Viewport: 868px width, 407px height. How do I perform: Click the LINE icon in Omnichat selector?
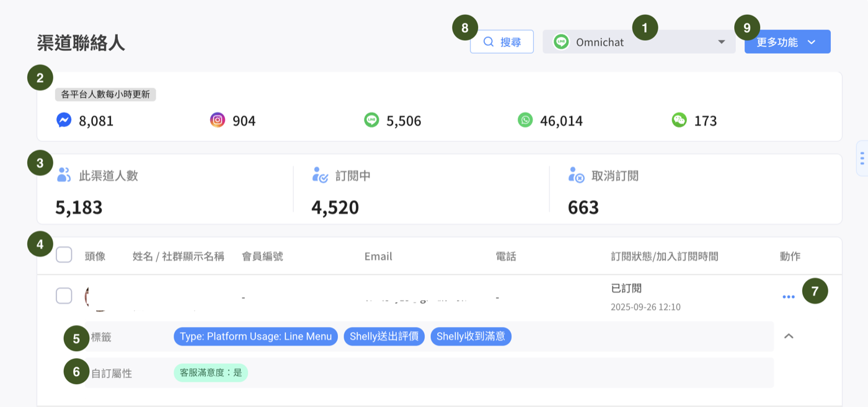561,42
